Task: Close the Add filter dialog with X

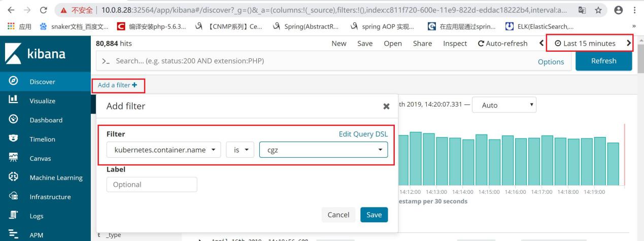Action: click(x=386, y=107)
